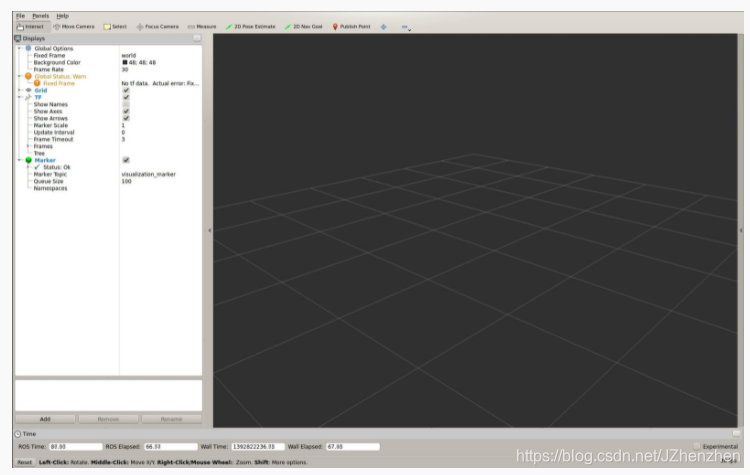
Task: Collapse the Global Status tree node
Action: pyautogui.click(x=20, y=76)
